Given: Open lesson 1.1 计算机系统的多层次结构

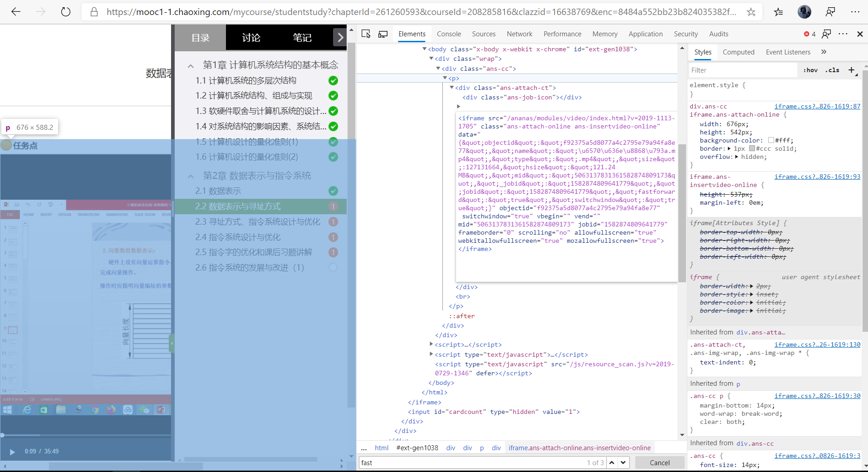Looking at the screenshot, I should coord(246,80).
